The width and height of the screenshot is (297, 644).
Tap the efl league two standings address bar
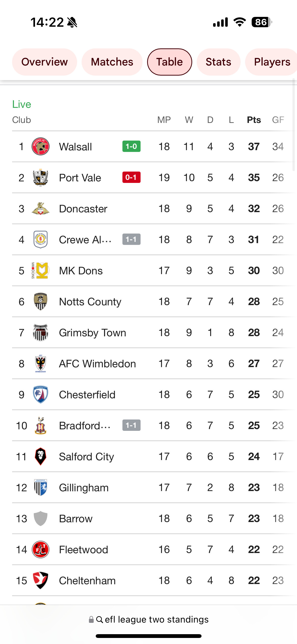pos(149,619)
